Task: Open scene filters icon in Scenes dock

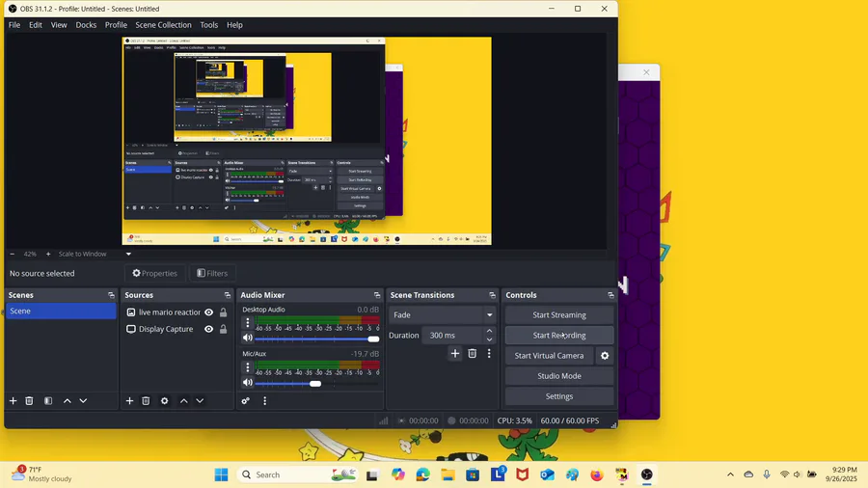Action: [48, 400]
